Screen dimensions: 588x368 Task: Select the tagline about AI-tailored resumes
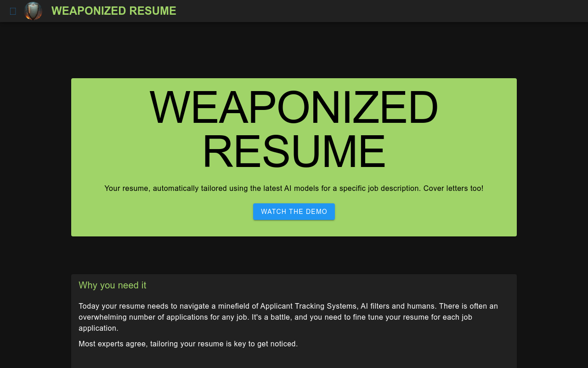click(294, 188)
